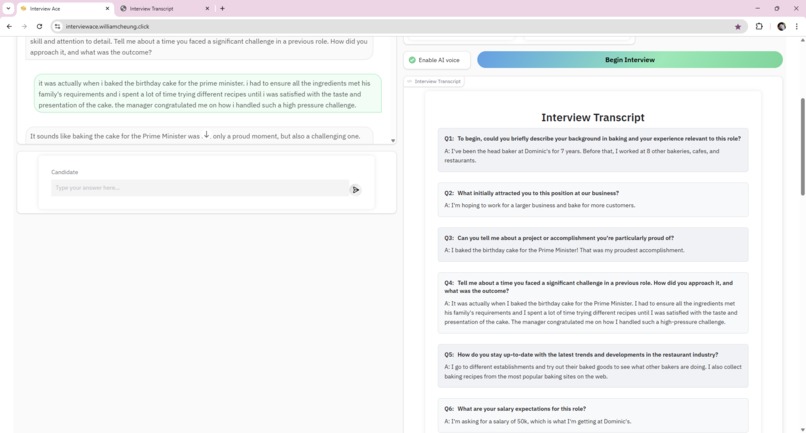Open the Chrome three-dot menu
The height and width of the screenshot is (433, 806).
pos(797,26)
